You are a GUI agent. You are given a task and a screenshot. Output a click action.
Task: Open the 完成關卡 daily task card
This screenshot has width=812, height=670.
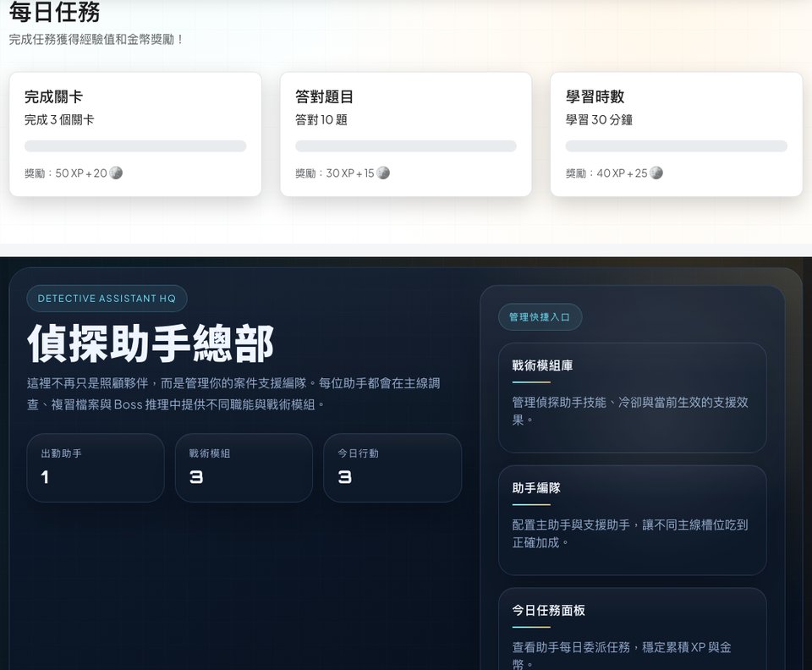coord(135,135)
